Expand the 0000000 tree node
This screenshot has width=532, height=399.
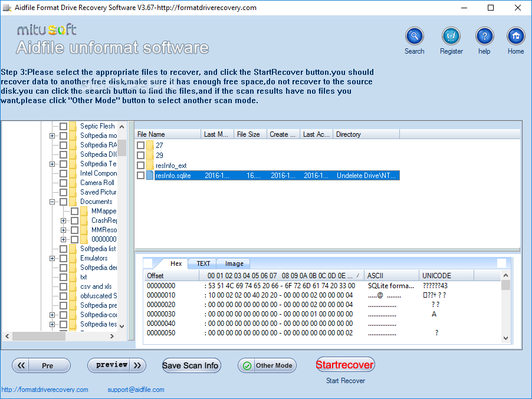click(x=64, y=239)
